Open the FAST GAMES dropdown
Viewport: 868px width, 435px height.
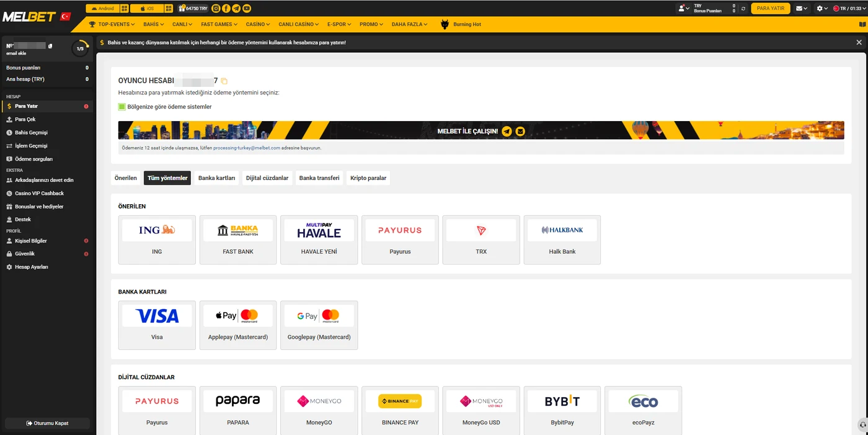point(219,24)
